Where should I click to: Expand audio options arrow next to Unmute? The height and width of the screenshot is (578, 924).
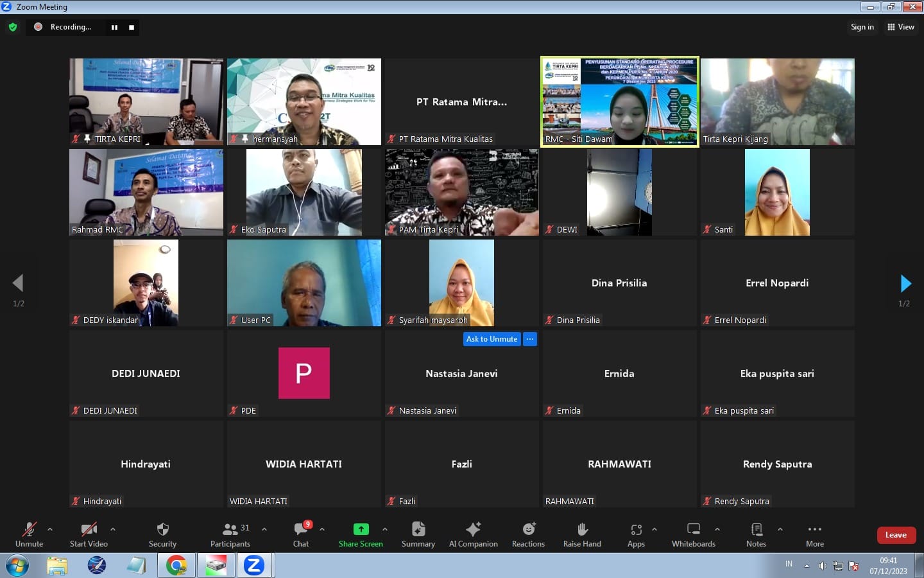(x=50, y=529)
